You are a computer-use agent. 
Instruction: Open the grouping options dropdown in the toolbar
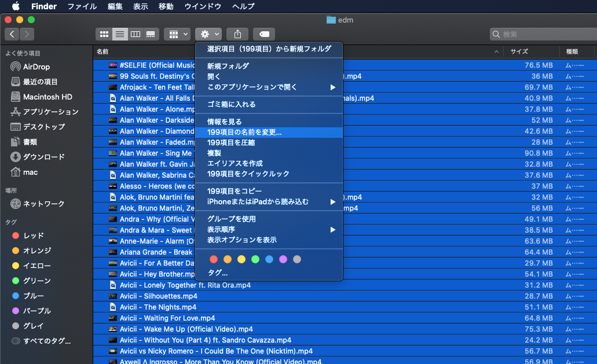177,34
